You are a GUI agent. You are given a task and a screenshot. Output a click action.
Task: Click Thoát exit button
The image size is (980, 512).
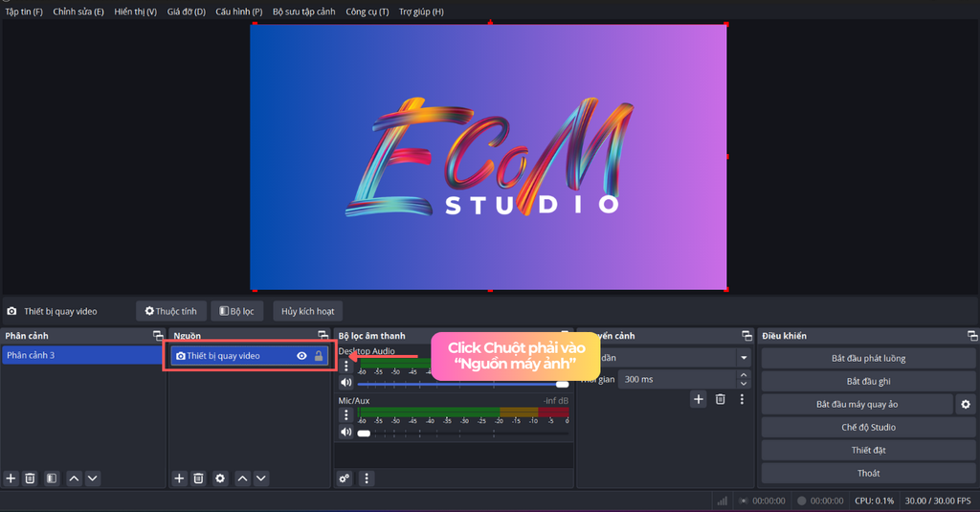[868, 473]
